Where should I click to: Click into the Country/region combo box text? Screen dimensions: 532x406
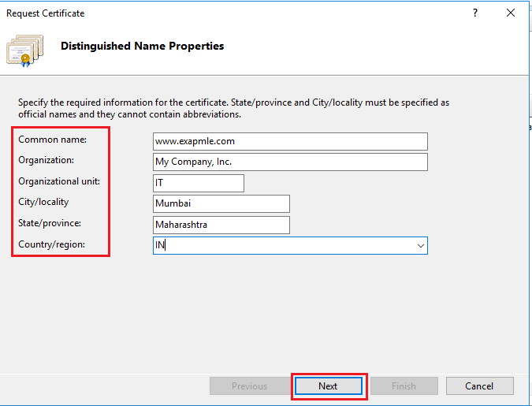tap(285, 245)
